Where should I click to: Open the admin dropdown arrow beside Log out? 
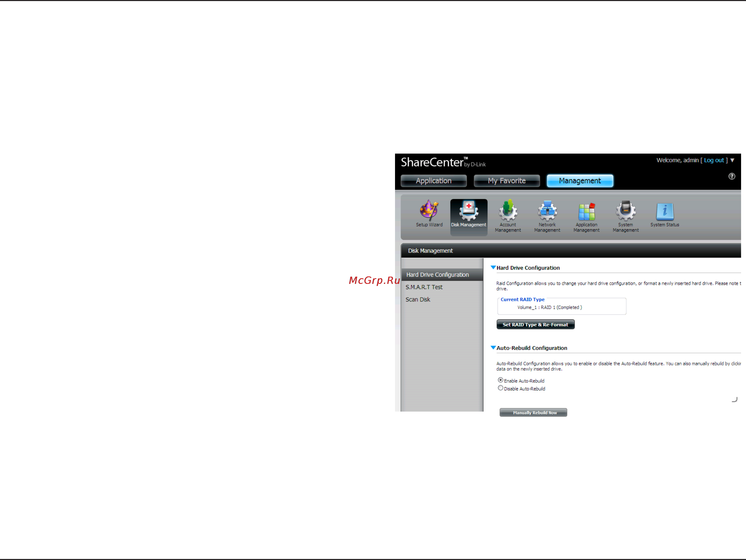point(732,161)
